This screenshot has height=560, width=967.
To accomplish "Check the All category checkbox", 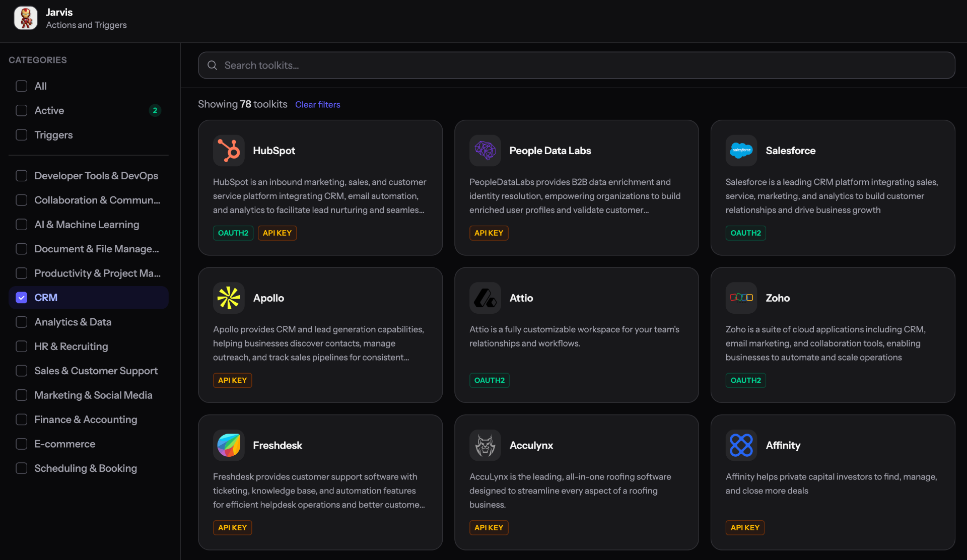I will [22, 86].
